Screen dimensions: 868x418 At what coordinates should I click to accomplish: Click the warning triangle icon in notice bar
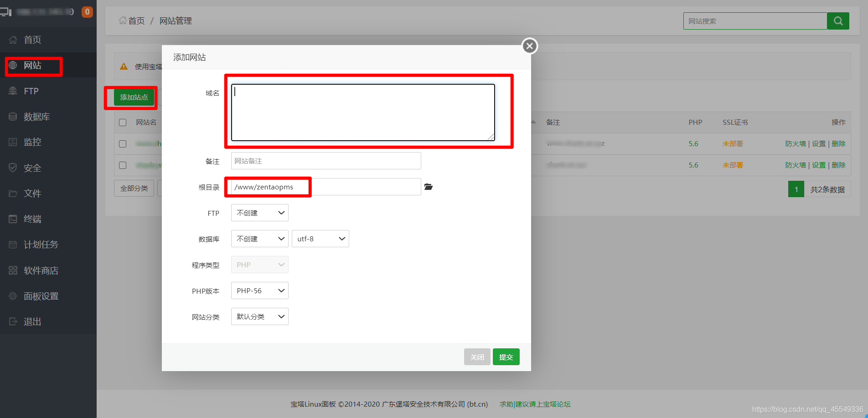(124, 66)
